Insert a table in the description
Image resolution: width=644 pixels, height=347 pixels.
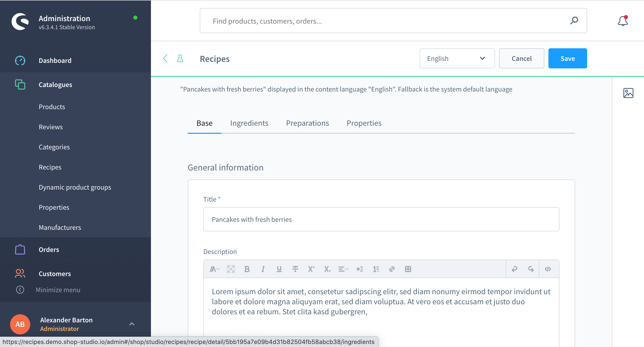[x=408, y=269]
